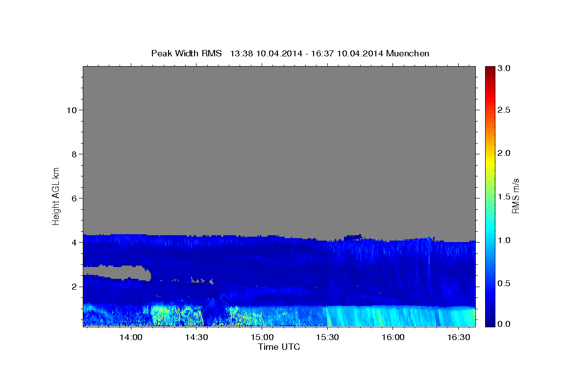This screenshot has width=588, height=392.
Task: Click the yellow-green patch near 14:15 low altitude
Action: (162, 314)
